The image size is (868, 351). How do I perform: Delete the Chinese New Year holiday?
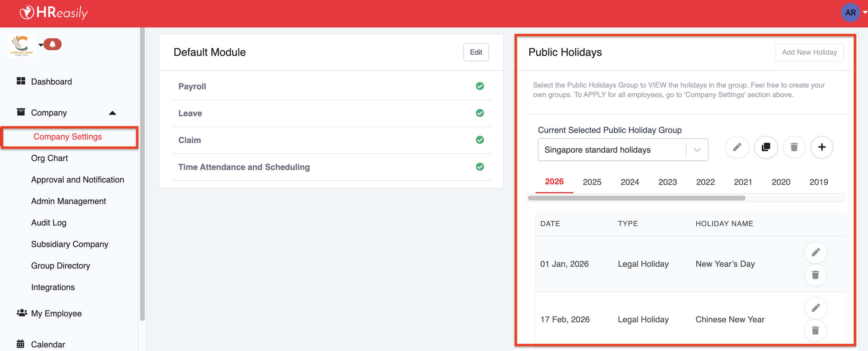pos(815,330)
